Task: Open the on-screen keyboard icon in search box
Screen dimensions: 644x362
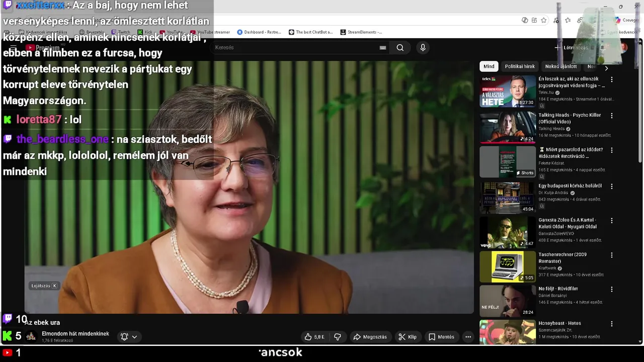Action: pyautogui.click(x=383, y=48)
